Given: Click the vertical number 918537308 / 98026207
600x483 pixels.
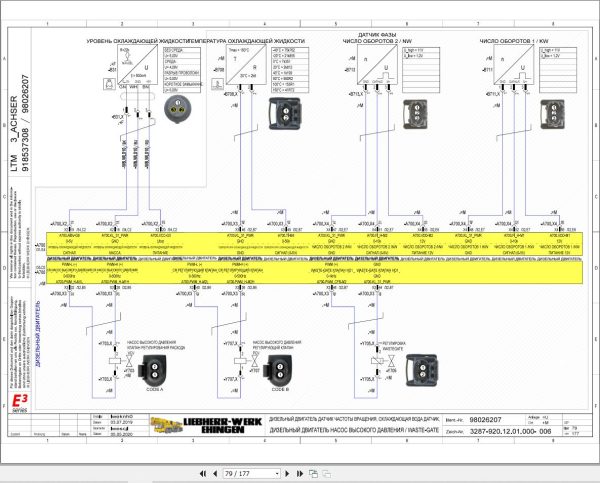Looking at the screenshot, I should [x=25, y=123].
